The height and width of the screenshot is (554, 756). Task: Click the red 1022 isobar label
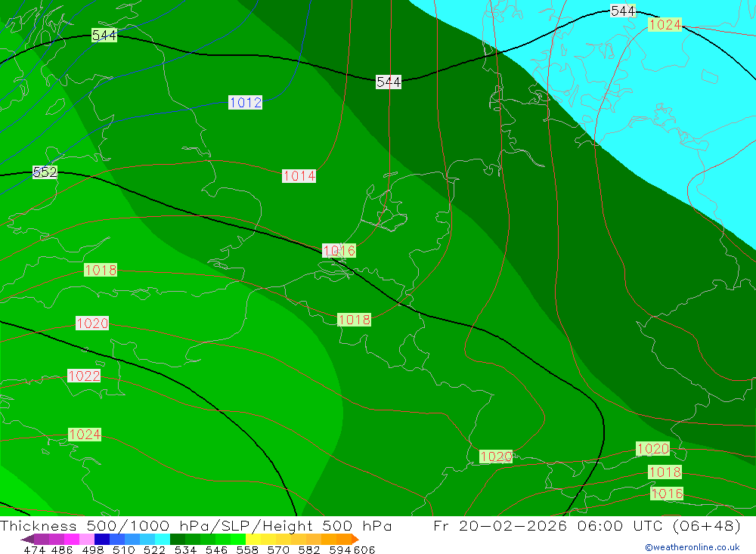click(x=84, y=376)
